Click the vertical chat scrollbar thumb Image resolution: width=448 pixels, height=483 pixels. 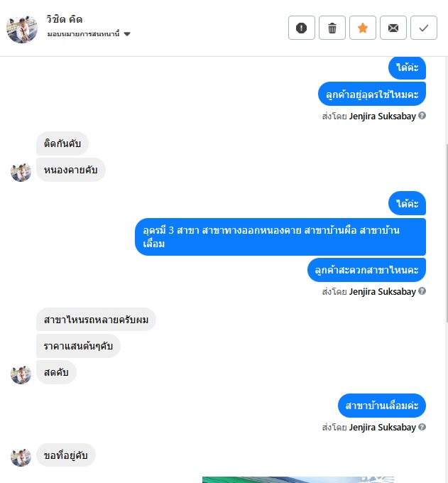pos(447,234)
